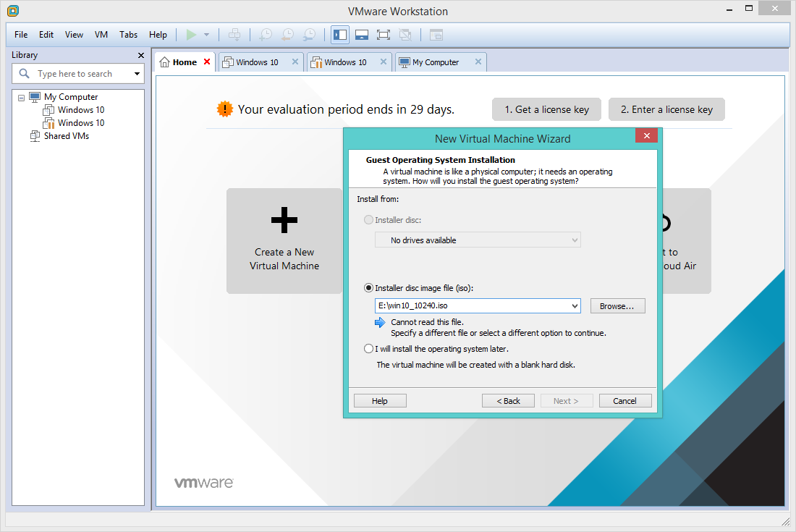Image resolution: width=796 pixels, height=532 pixels.
Task: Click the wizard Help button
Action: click(x=380, y=401)
